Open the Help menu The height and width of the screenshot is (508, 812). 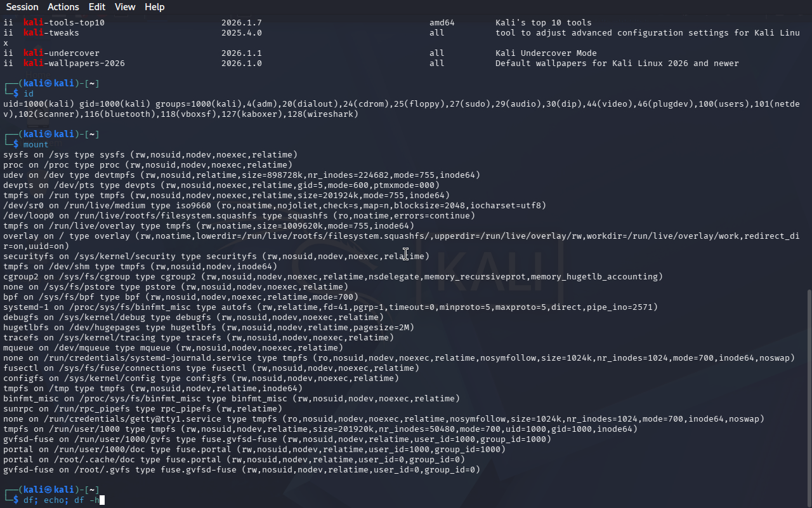[x=154, y=7]
